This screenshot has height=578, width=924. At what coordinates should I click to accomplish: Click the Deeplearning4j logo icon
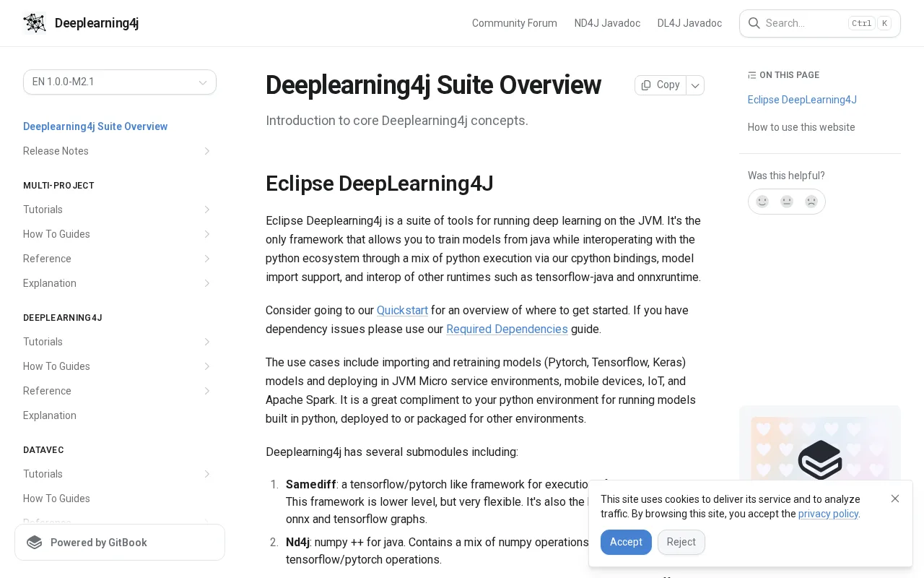point(35,23)
